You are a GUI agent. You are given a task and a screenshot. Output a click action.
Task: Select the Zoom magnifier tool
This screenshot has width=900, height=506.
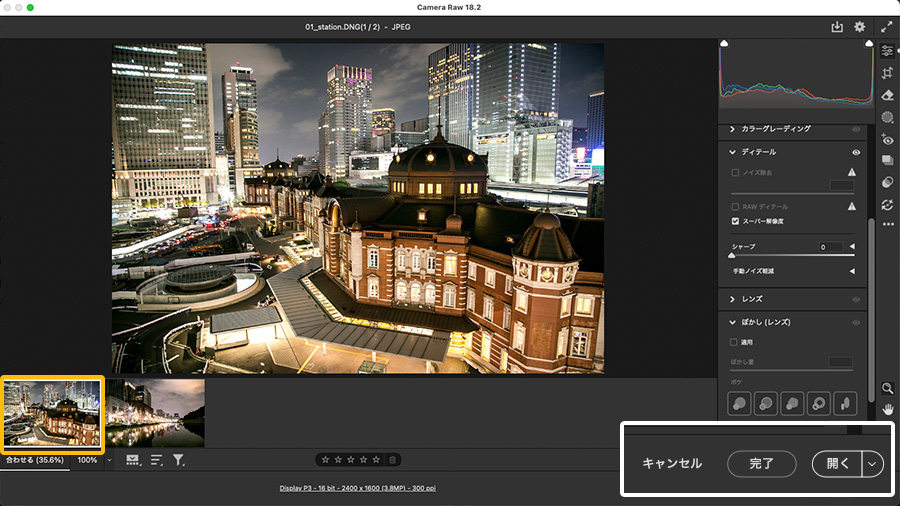[x=887, y=388]
